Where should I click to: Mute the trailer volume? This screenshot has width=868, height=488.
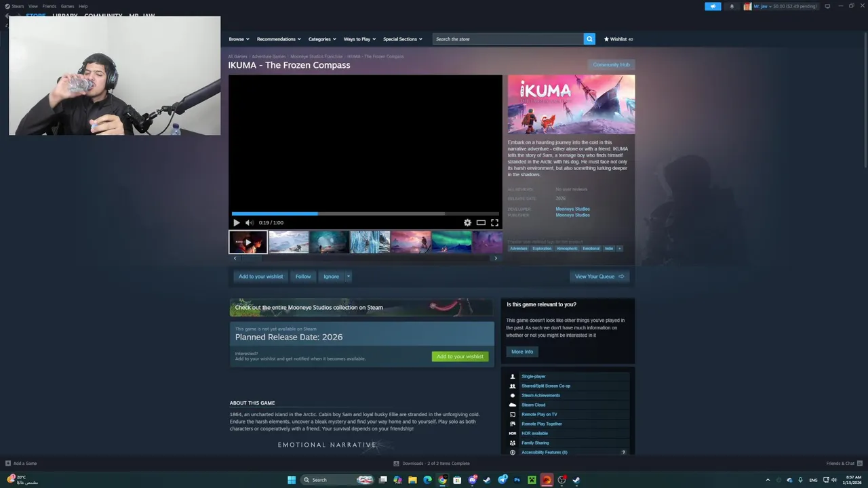(249, 222)
